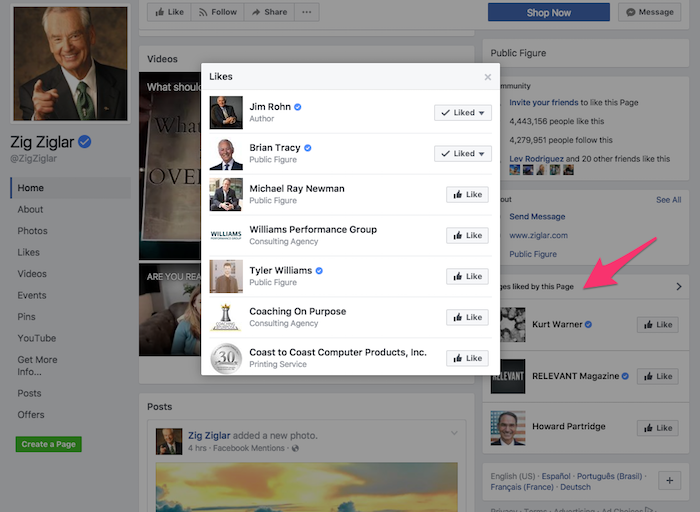
Task: Close the Likes dialog with the X
Action: pos(488,77)
